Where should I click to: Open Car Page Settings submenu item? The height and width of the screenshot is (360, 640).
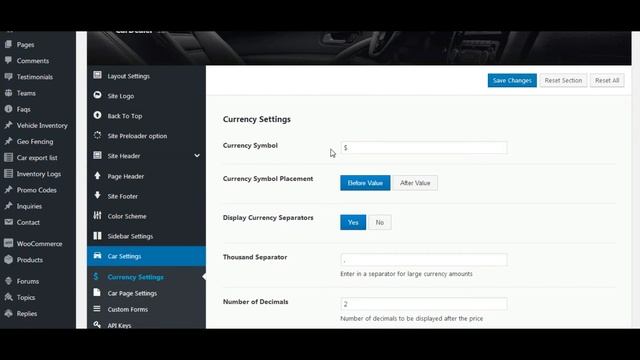coord(132,293)
